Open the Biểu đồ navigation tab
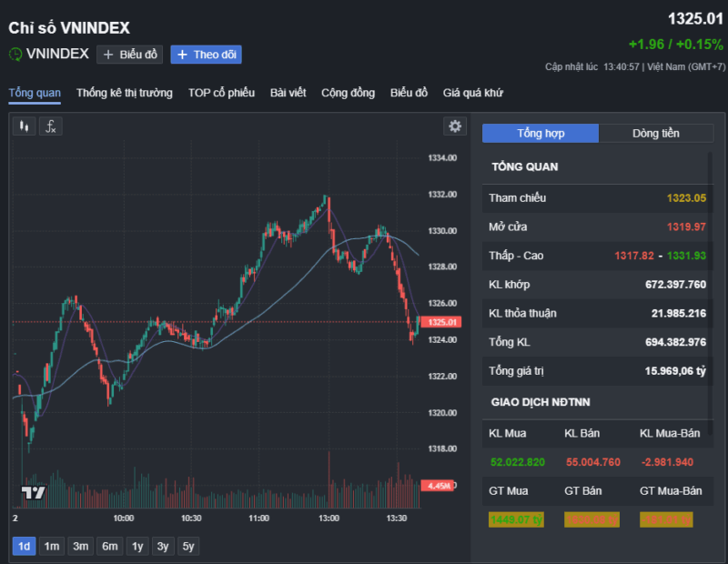Image resolution: width=728 pixels, height=564 pixels. [x=409, y=93]
